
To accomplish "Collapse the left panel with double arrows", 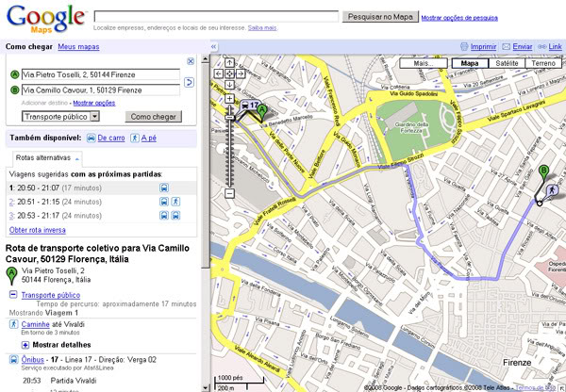I will click(214, 47).
